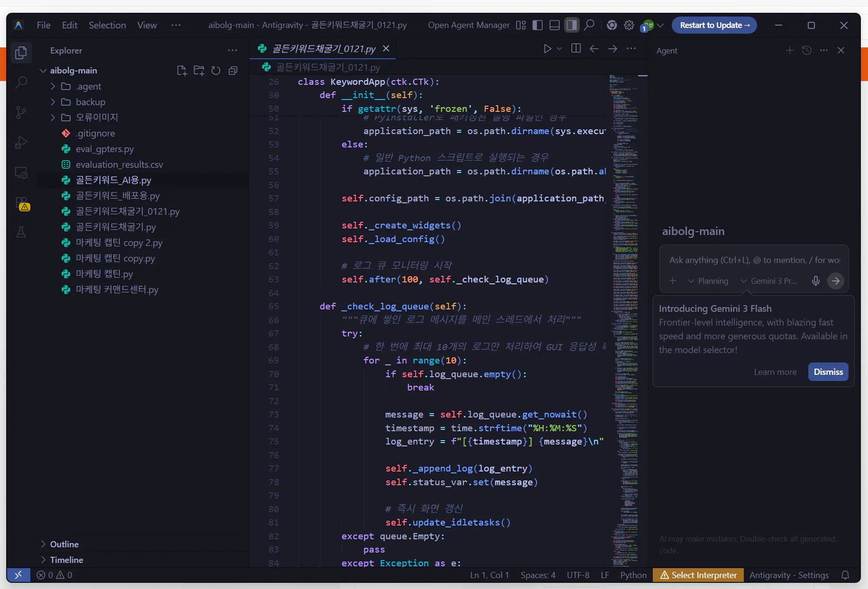Click the Ask anything chat input field
The height and width of the screenshot is (589, 868).
click(x=754, y=260)
